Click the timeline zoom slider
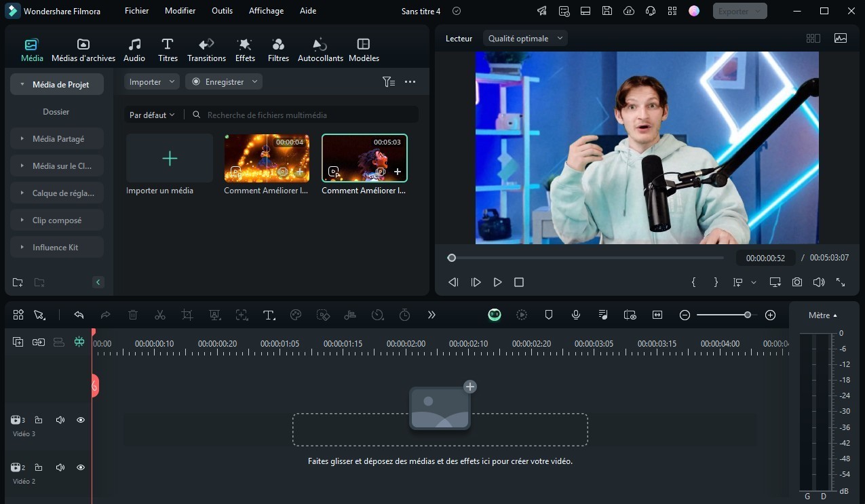The width and height of the screenshot is (865, 504). (x=727, y=315)
